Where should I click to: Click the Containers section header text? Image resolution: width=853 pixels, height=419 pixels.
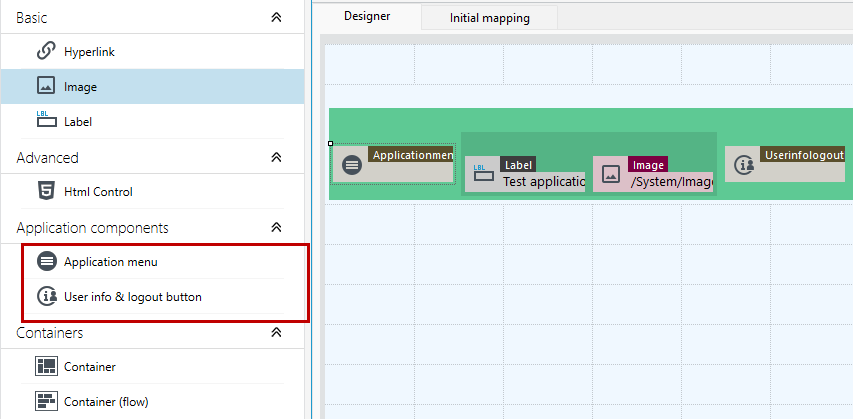[x=50, y=332]
